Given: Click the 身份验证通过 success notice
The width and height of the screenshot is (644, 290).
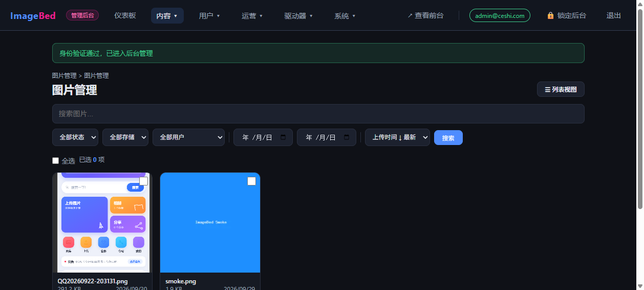Looking at the screenshot, I should point(318,53).
